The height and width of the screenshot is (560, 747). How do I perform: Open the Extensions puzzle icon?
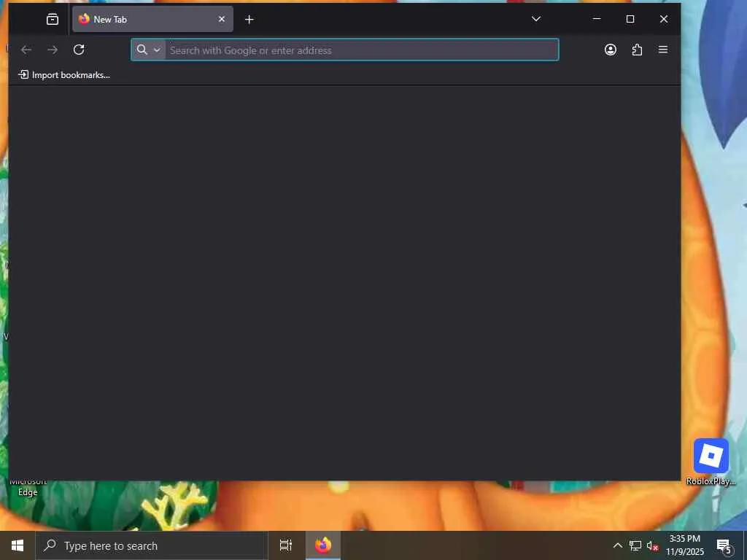click(x=637, y=50)
